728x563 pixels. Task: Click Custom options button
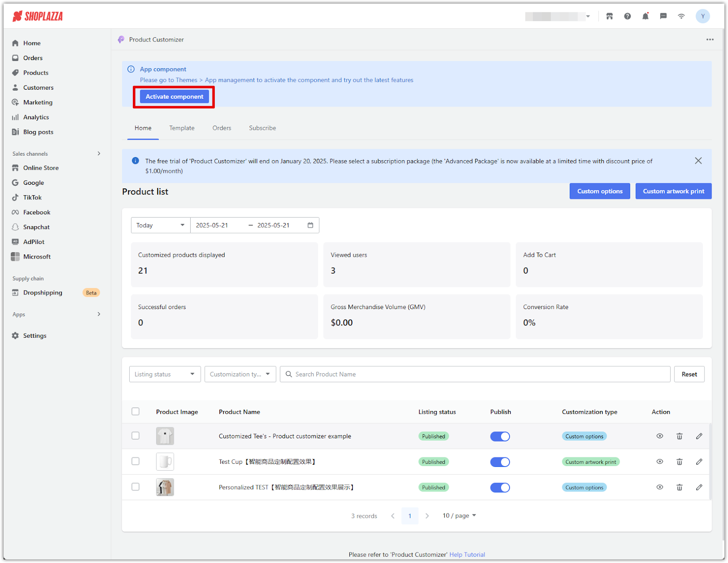600,191
